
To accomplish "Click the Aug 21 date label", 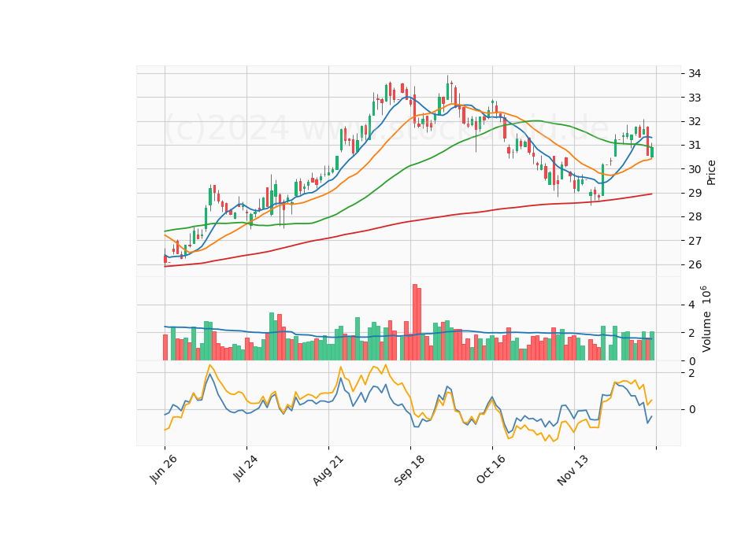I will pos(328,470).
